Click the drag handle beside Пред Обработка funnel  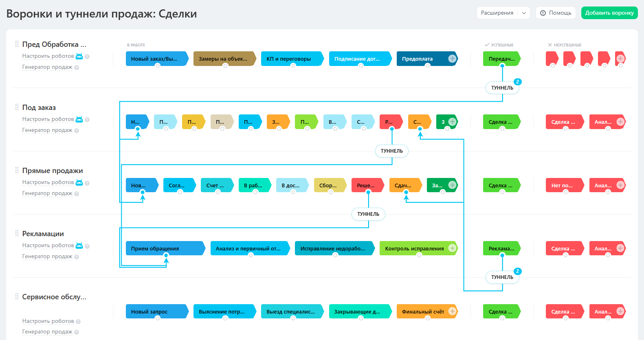point(17,44)
